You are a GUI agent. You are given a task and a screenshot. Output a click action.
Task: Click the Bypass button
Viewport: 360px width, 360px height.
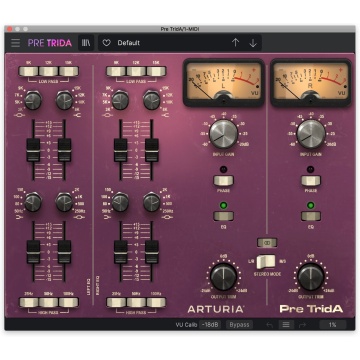[239, 325]
